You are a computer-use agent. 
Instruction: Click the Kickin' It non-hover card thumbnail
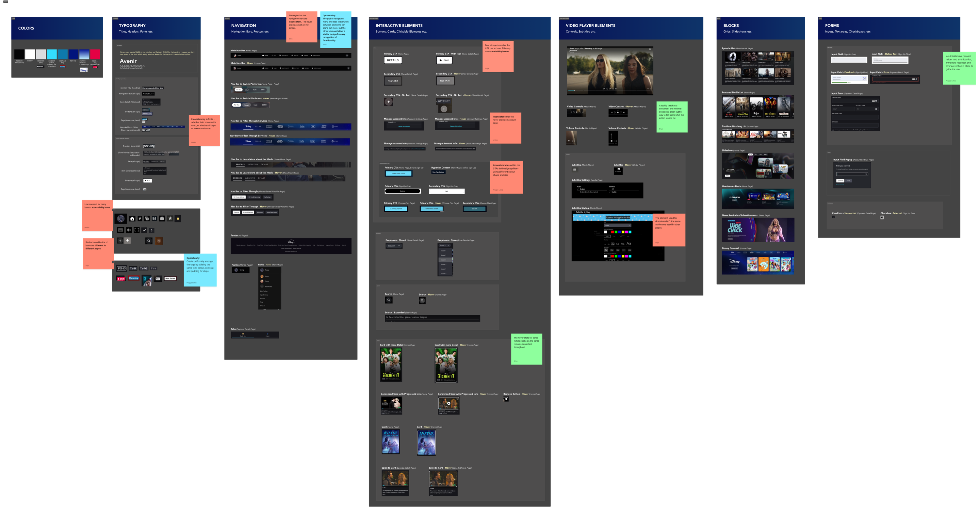391,364
